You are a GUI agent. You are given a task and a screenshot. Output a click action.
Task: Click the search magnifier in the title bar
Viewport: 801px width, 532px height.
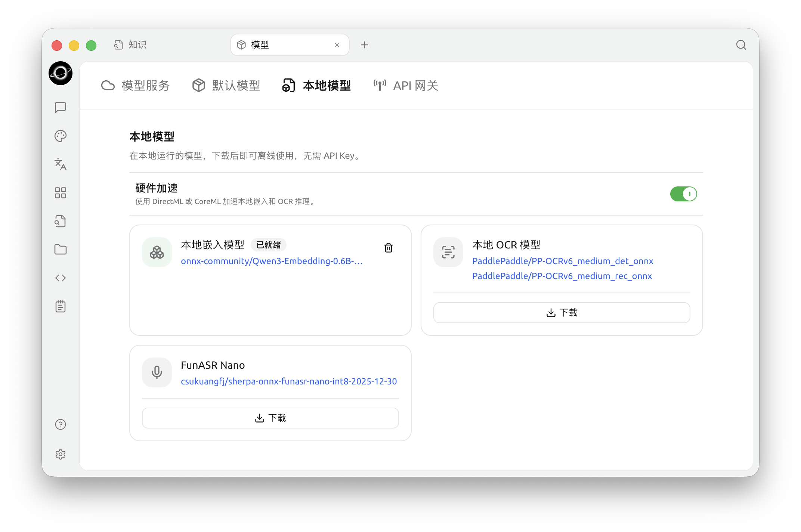click(741, 45)
